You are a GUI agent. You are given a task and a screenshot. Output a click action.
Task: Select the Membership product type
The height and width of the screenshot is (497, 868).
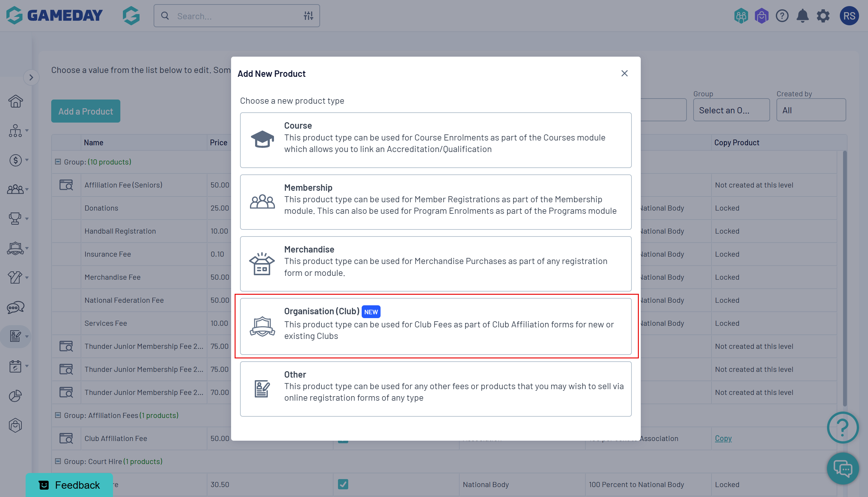(436, 202)
